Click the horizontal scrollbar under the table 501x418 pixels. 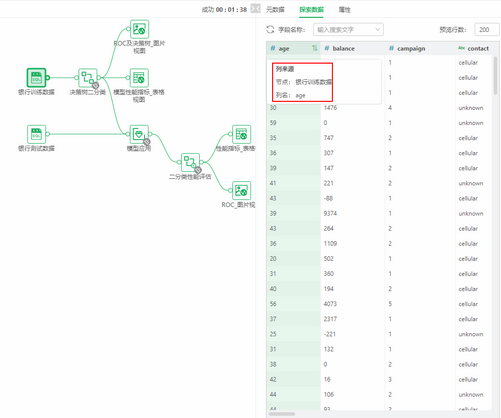coord(282,414)
